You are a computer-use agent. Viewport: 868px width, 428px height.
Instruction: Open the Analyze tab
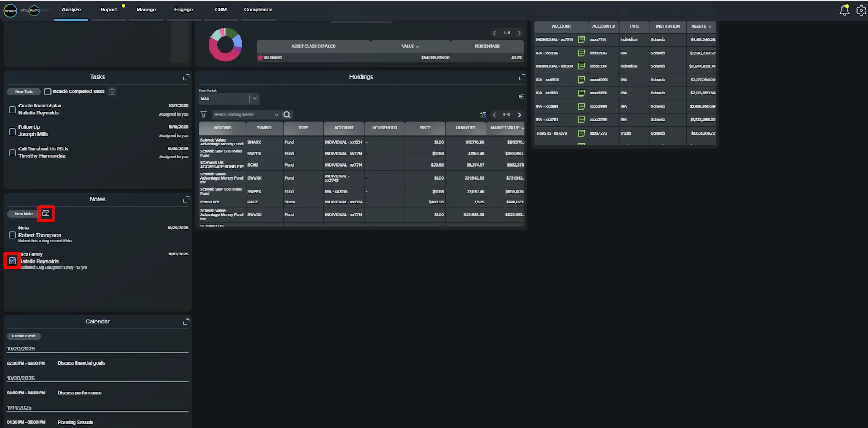(71, 10)
